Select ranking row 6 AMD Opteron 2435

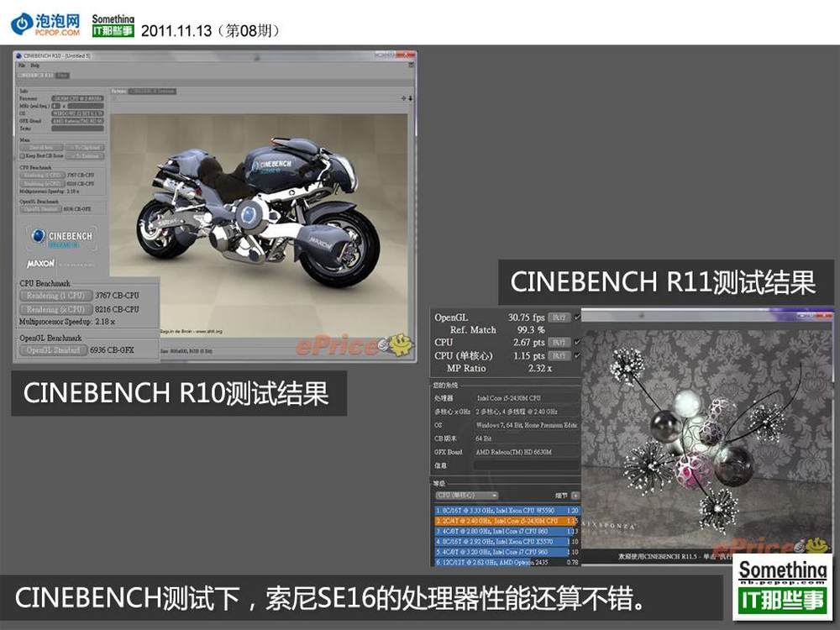tap(507, 562)
